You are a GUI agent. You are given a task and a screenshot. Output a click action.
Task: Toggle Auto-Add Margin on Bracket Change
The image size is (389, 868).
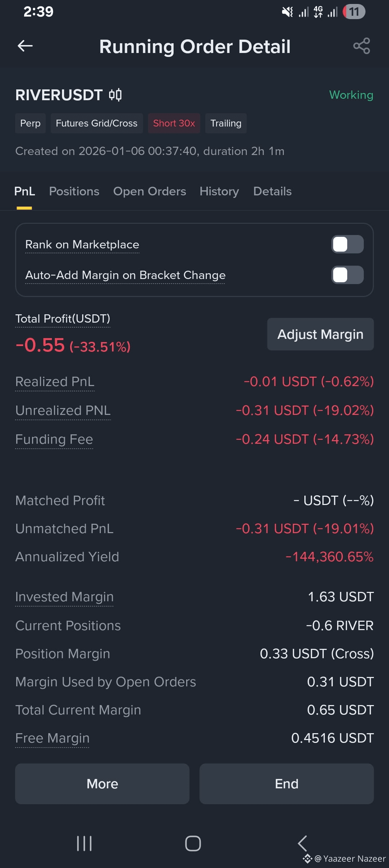348,275
